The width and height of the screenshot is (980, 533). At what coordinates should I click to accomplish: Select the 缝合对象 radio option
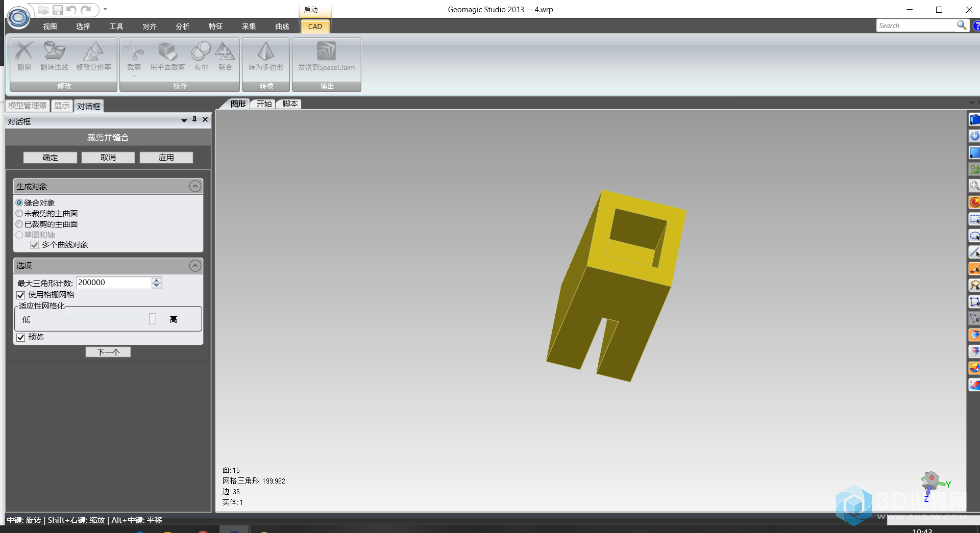click(19, 202)
